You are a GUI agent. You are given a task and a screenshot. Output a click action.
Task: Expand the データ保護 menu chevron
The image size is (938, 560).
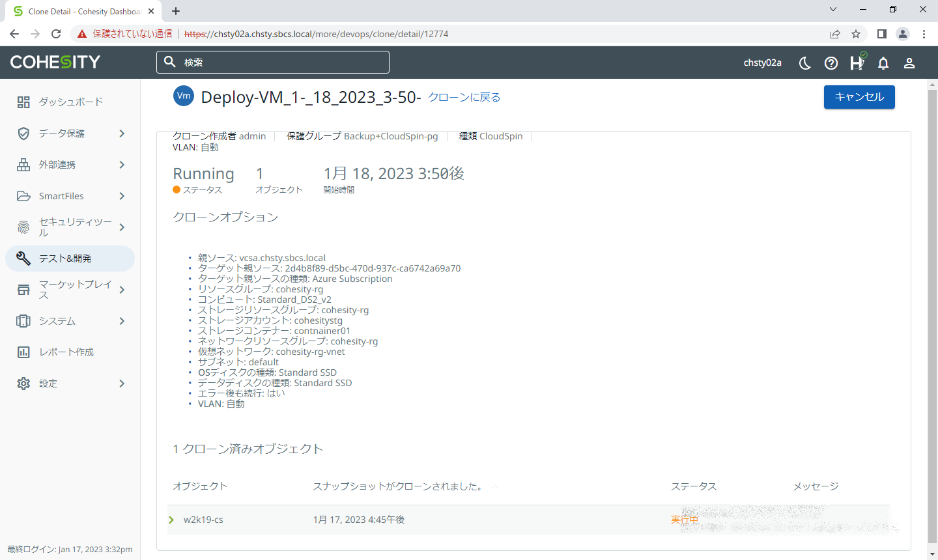(x=122, y=133)
